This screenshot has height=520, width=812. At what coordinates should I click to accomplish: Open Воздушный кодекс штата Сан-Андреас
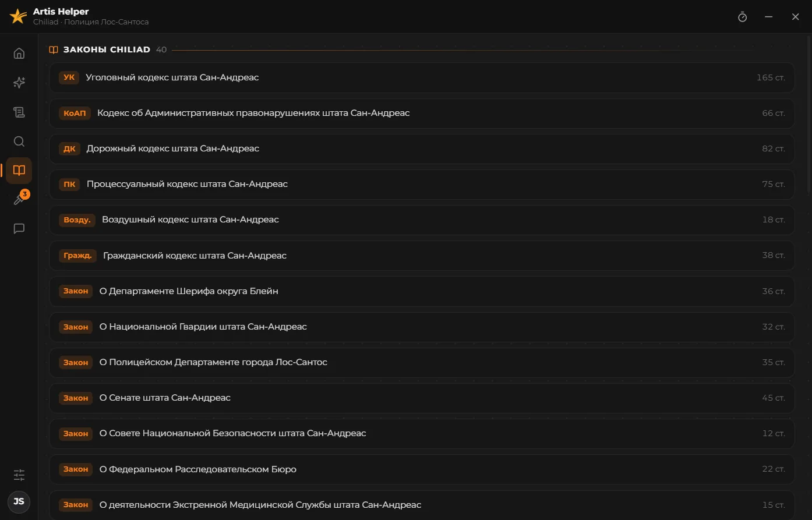(x=422, y=220)
